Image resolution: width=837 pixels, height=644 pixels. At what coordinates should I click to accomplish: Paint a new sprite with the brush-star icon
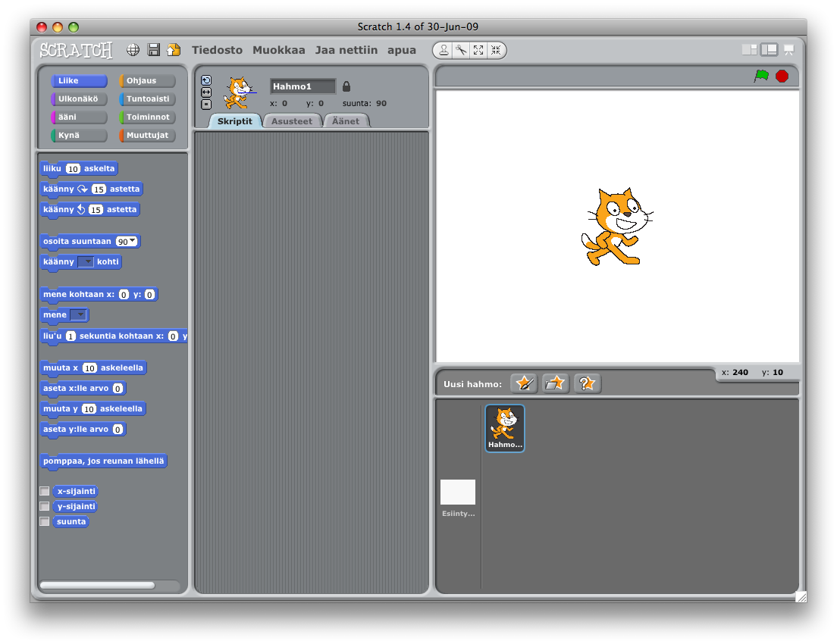[x=524, y=383]
